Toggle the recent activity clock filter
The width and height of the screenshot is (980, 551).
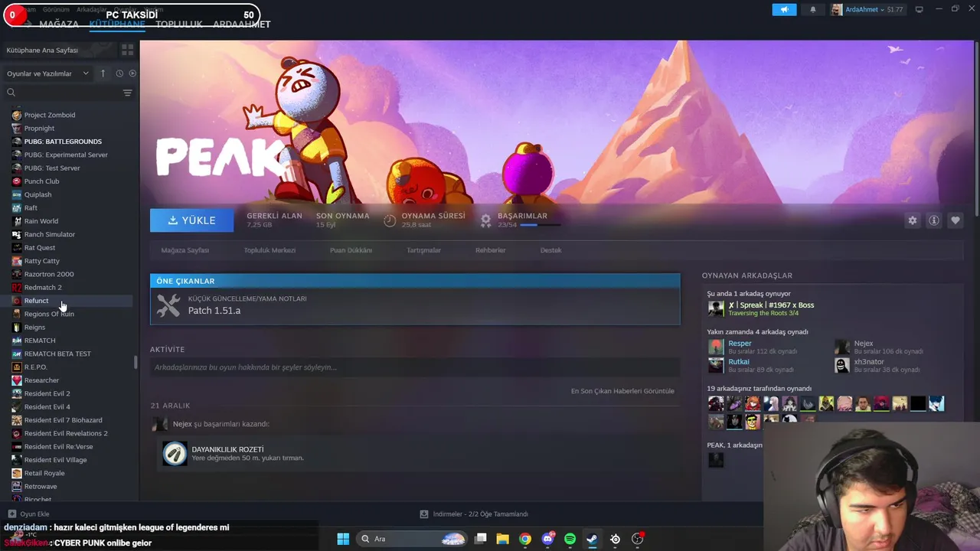click(x=119, y=73)
